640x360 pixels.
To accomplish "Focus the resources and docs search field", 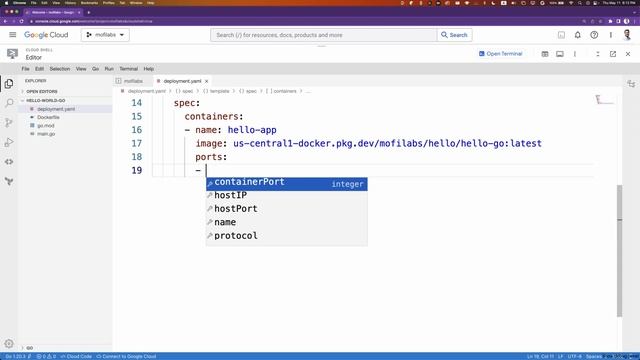I will (323, 35).
